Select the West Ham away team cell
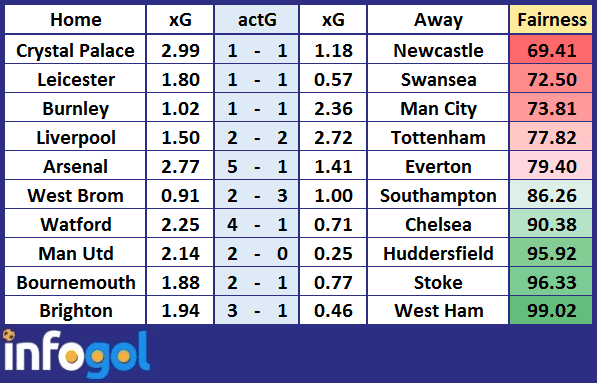This screenshot has width=597, height=383. (x=438, y=311)
